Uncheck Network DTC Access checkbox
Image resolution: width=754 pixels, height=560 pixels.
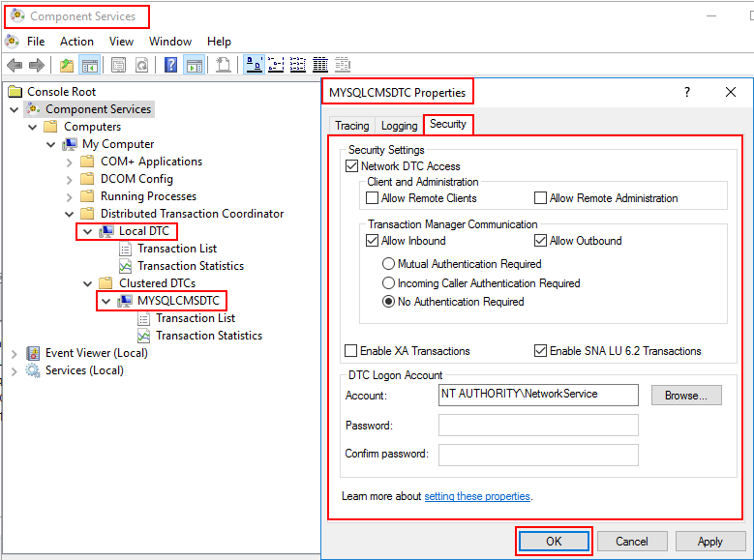pyautogui.click(x=352, y=166)
